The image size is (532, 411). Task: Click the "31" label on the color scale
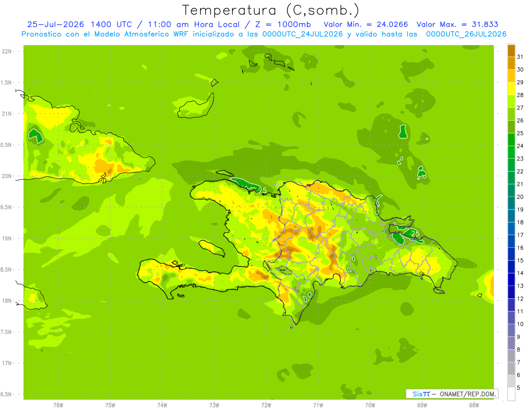520,57
